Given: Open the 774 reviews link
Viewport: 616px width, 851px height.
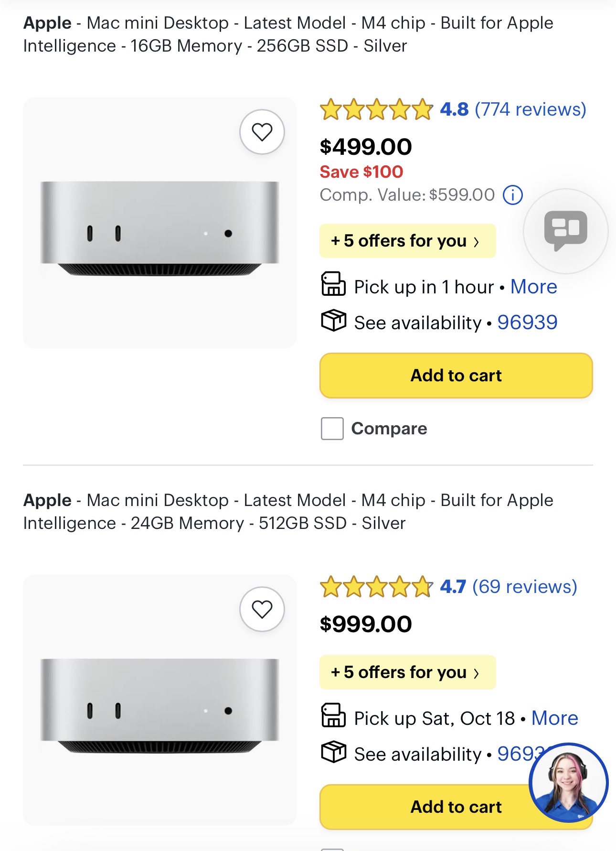Looking at the screenshot, I should click(x=530, y=109).
